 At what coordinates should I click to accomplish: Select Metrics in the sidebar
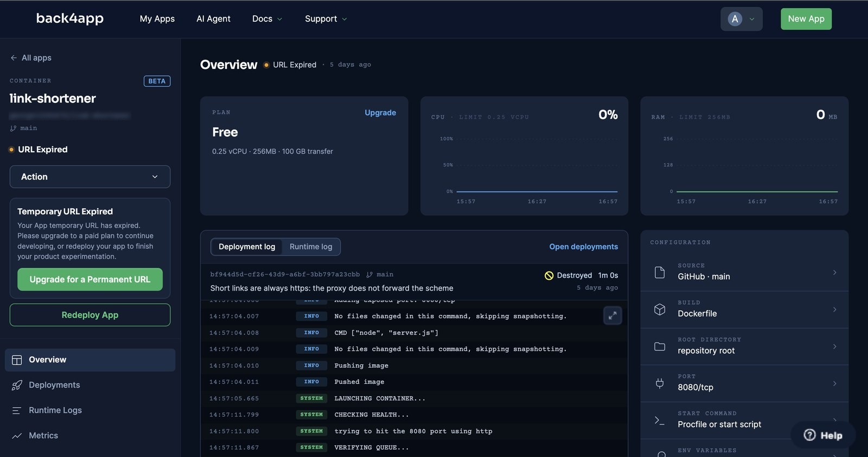[90, 436]
